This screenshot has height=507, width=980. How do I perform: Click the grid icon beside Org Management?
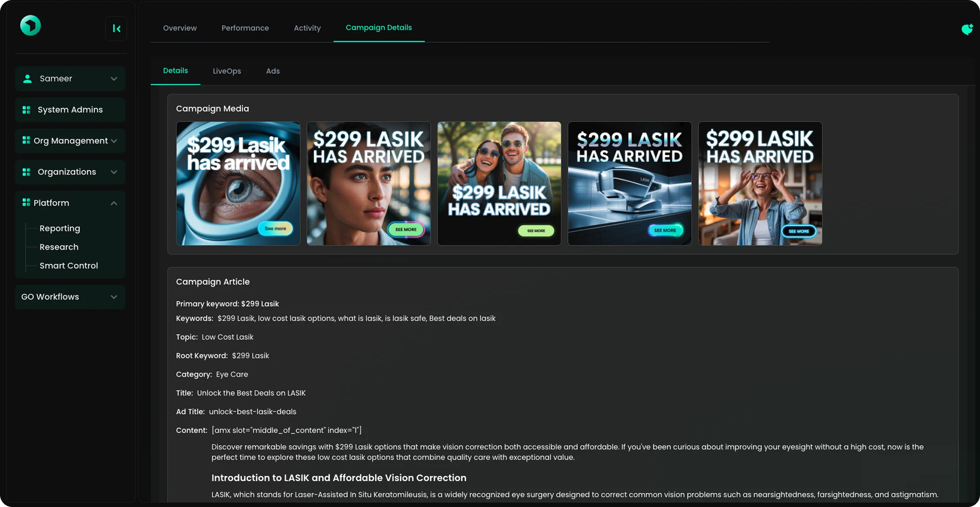point(26,140)
